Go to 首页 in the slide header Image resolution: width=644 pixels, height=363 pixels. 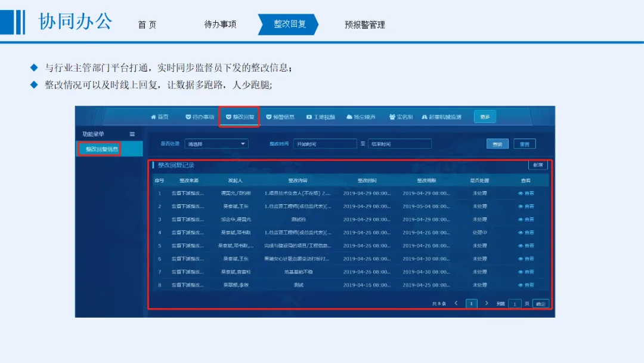click(x=147, y=24)
